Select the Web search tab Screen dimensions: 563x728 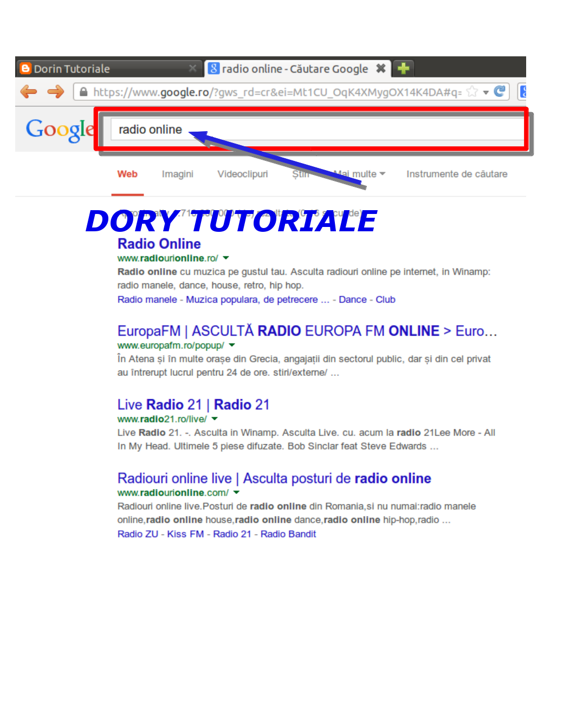(127, 174)
